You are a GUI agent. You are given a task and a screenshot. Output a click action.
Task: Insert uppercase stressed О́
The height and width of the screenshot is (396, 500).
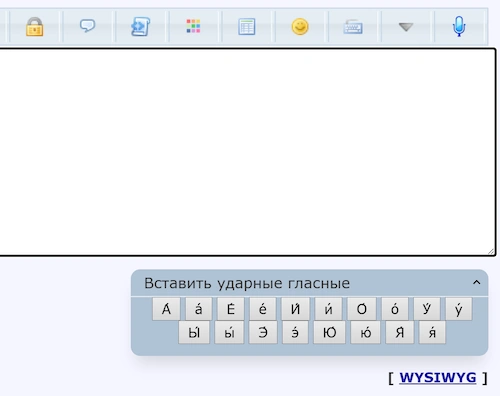click(x=362, y=309)
